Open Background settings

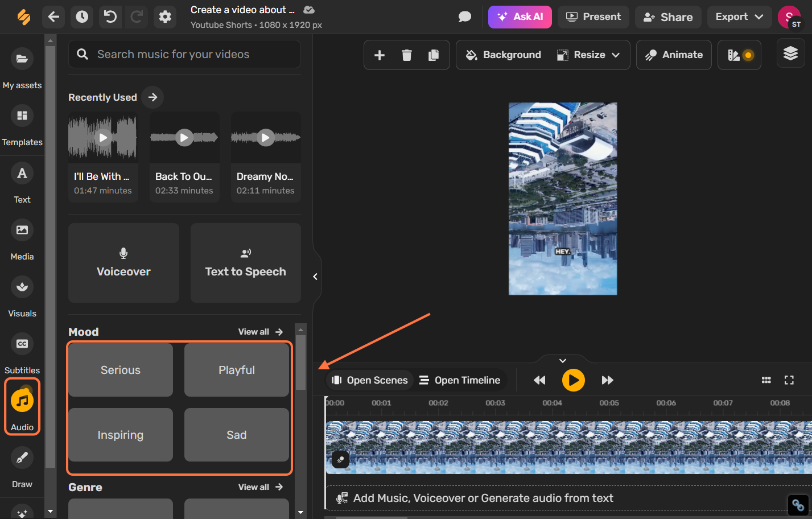click(504, 55)
